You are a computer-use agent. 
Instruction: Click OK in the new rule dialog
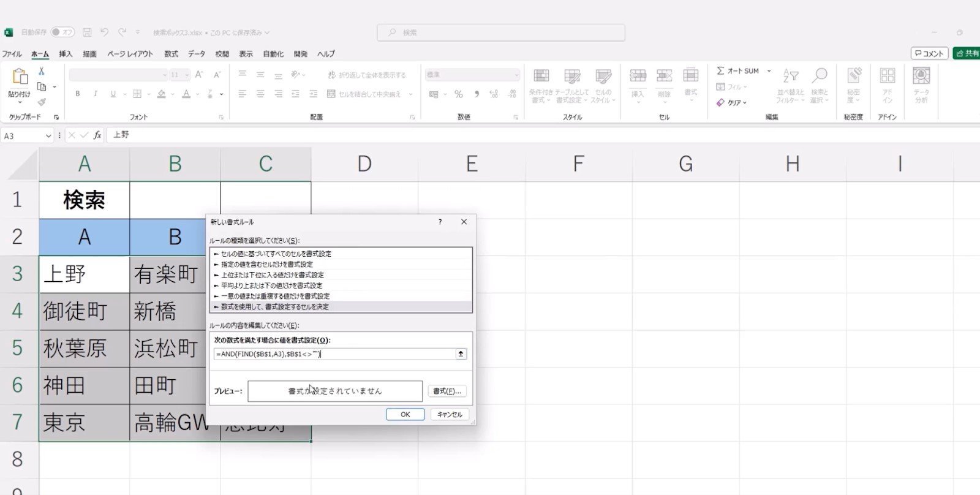click(405, 415)
